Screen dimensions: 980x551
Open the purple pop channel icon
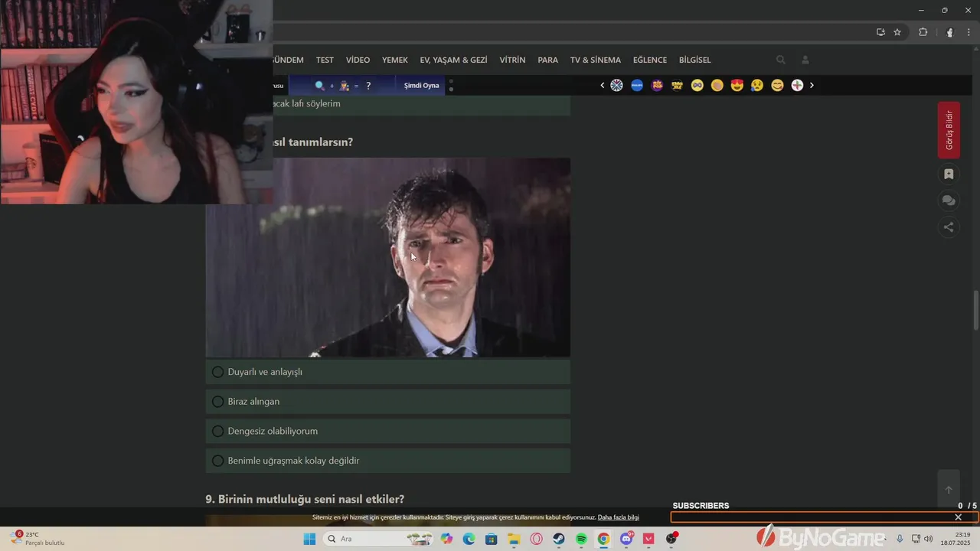[657, 85]
